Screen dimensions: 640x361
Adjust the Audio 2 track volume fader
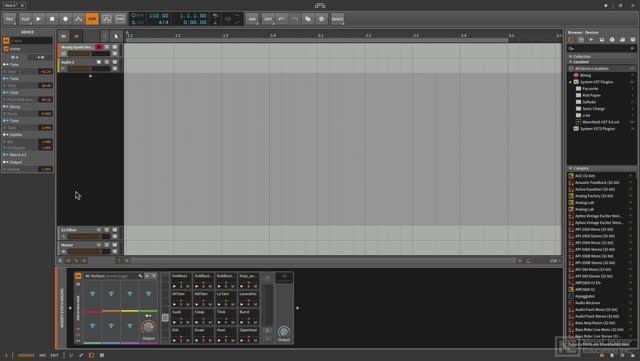click(89, 69)
